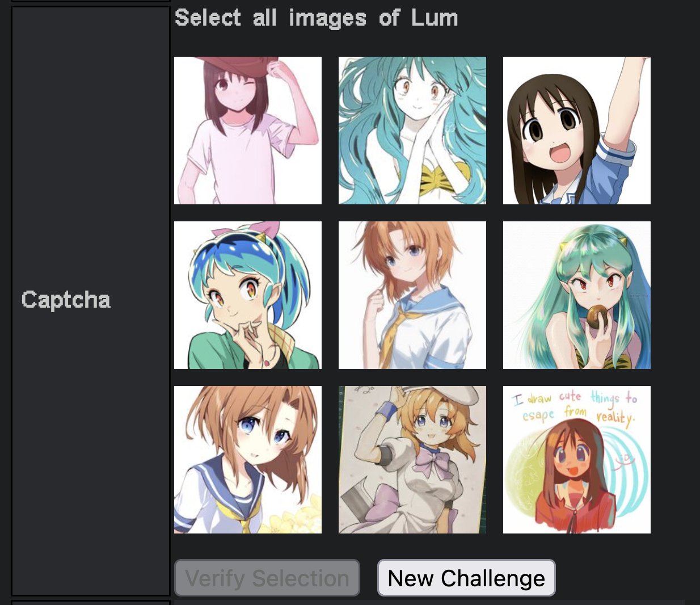This screenshot has width=700, height=605.
Task: Click the Captcha label
Action: coord(66,300)
